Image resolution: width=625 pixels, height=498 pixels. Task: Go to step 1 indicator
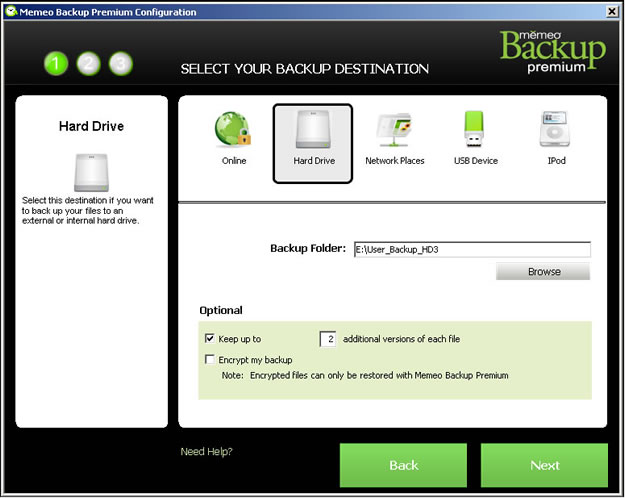click(x=56, y=64)
